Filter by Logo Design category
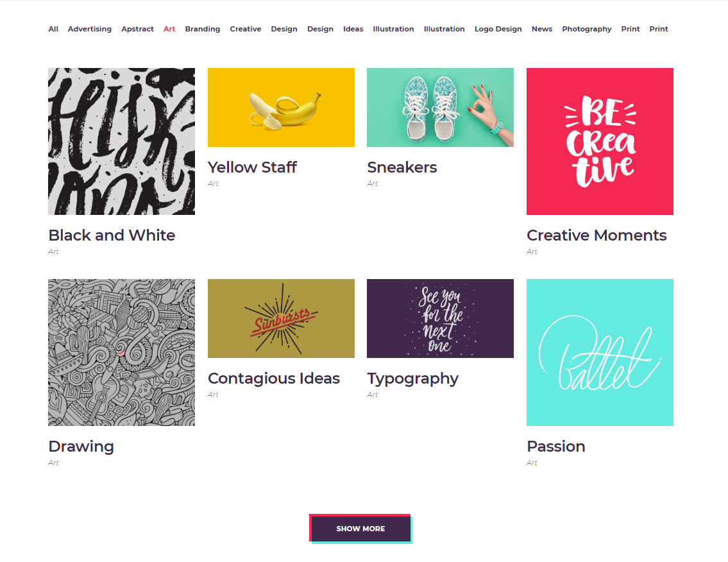728x562 pixels. coord(498,29)
